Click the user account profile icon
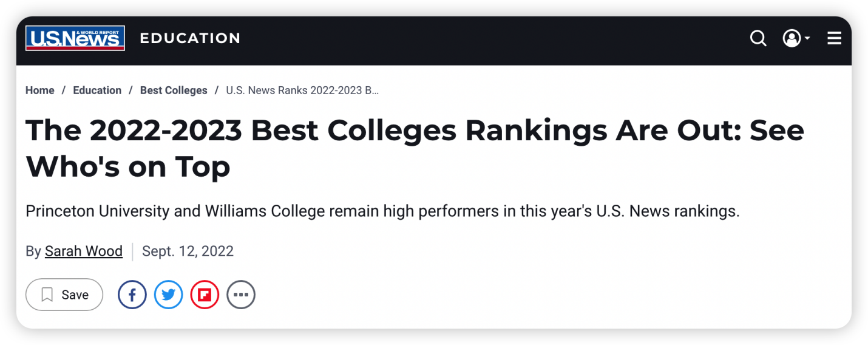This screenshot has height=345, width=868. click(792, 38)
